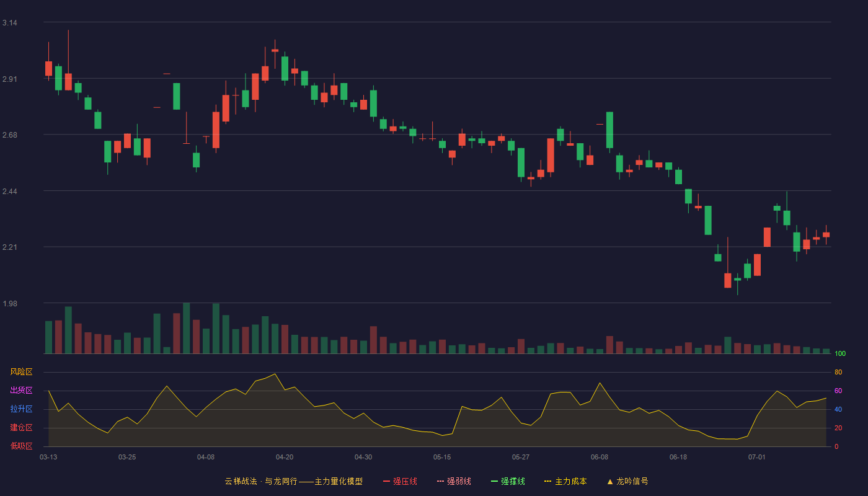
Task: Click the 拉升区 zone label
Action: 21,409
